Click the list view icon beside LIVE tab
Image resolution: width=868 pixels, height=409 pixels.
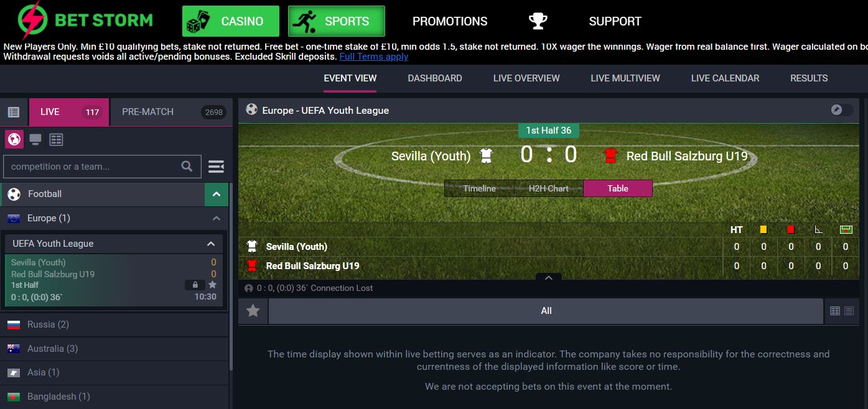[14, 112]
